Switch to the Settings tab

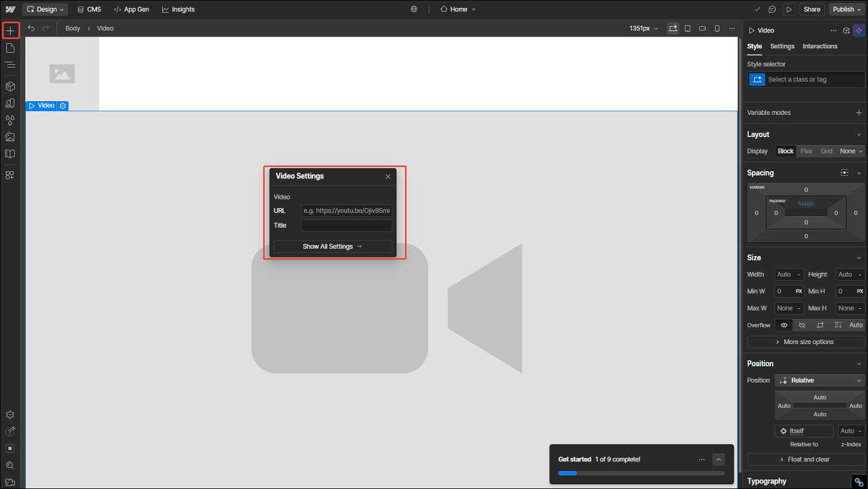(x=782, y=46)
